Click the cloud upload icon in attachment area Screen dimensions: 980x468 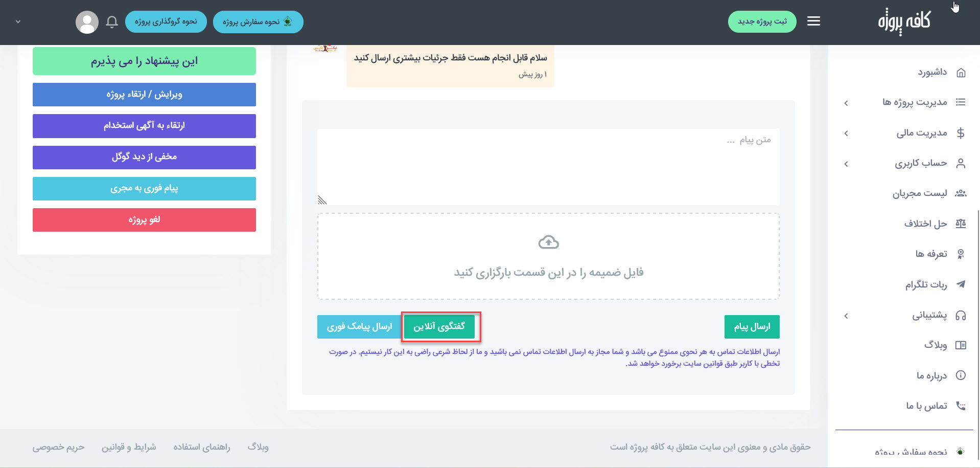[x=548, y=242]
